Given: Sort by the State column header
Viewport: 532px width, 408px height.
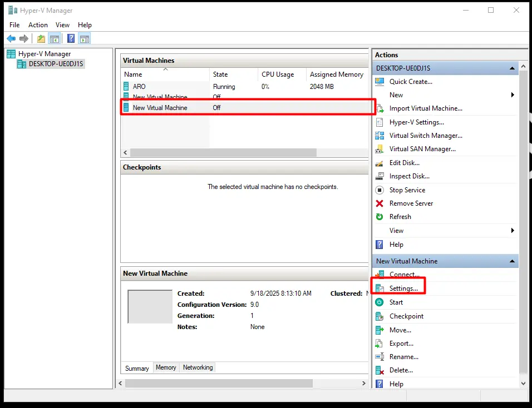Looking at the screenshot, I should tap(234, 74).
